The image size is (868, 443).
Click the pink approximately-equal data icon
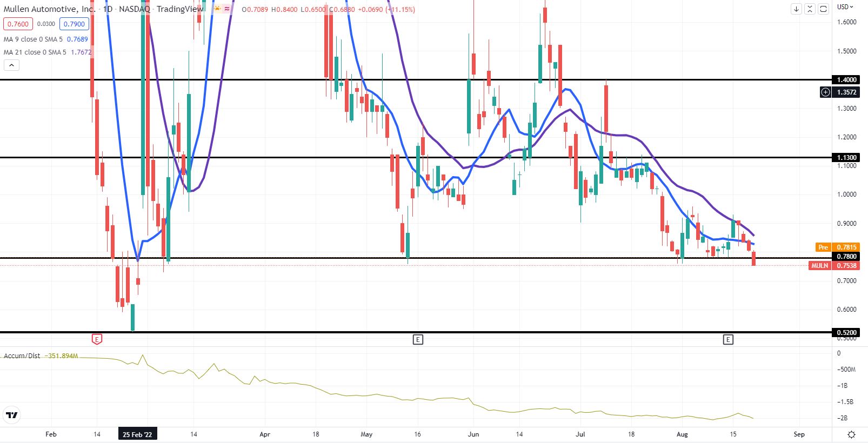(226, 9)
